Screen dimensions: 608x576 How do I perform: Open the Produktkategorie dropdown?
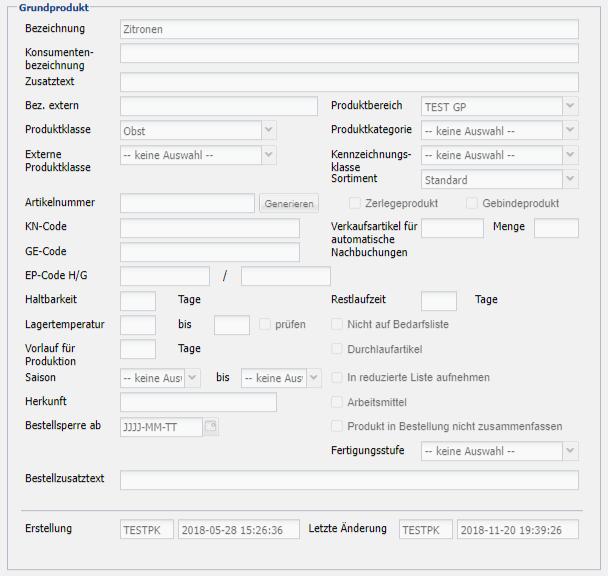499,130
